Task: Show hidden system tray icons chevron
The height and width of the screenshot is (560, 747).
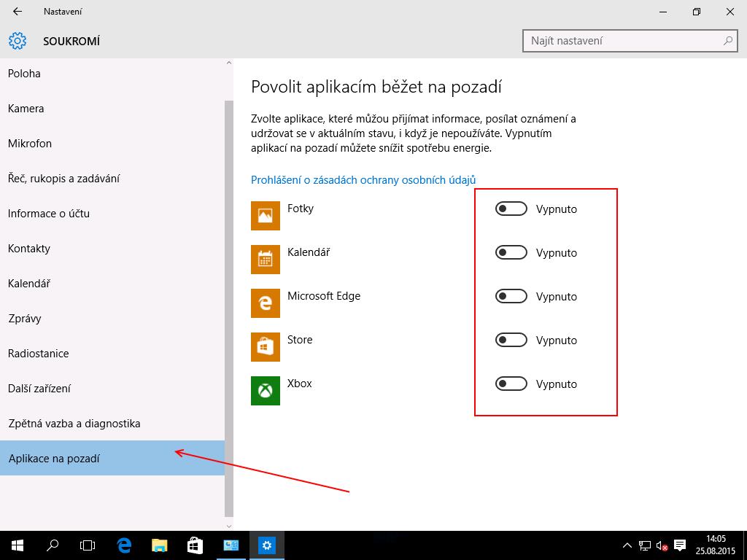Action: pyautogui.click(x=627, y=545)
